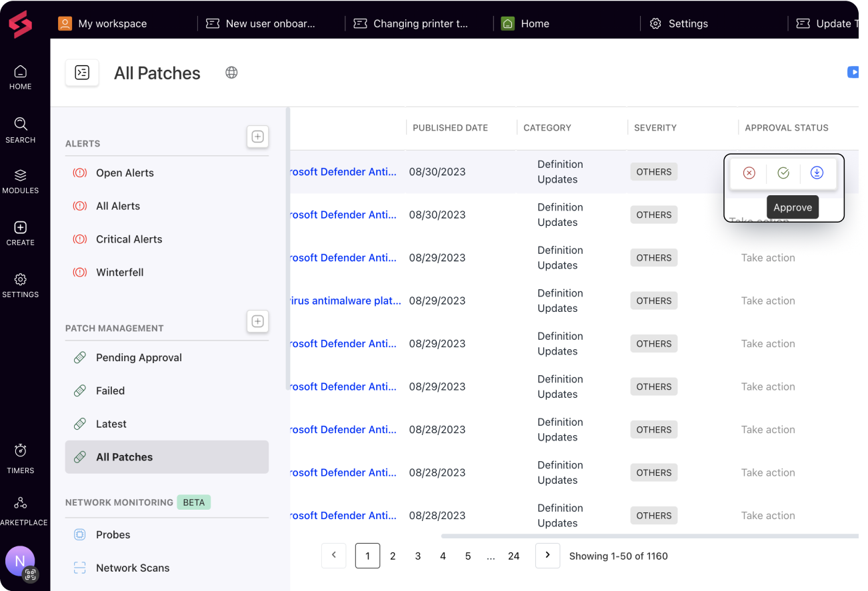The image size is (868, 591).
Task: Open Settings from the top navigation bar
Action: tap(679, 23)
